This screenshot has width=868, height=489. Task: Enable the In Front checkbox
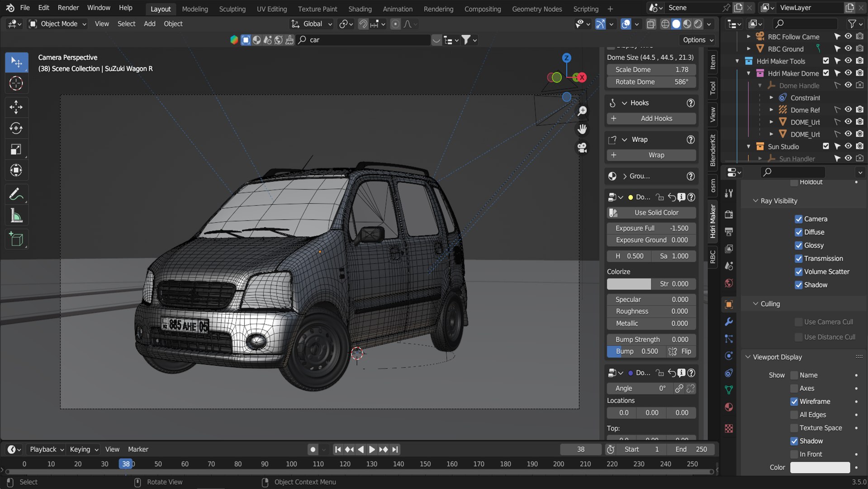[794, 454]
